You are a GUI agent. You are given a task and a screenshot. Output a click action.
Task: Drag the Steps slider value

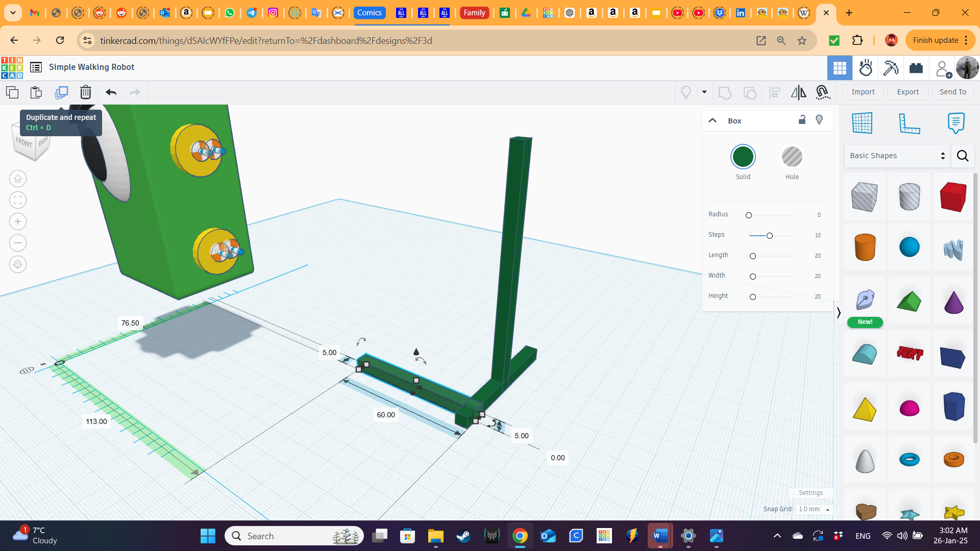(769, 235)
